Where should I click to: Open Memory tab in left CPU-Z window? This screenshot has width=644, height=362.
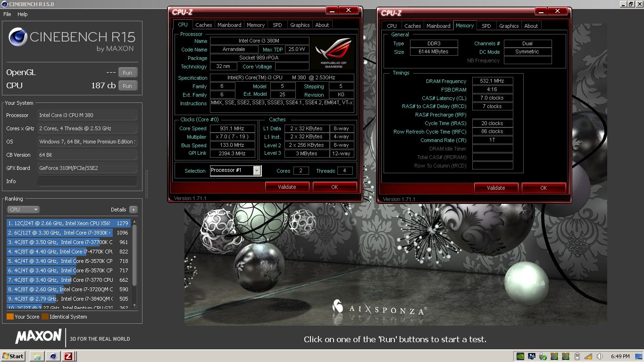click(x=256, y=25)
